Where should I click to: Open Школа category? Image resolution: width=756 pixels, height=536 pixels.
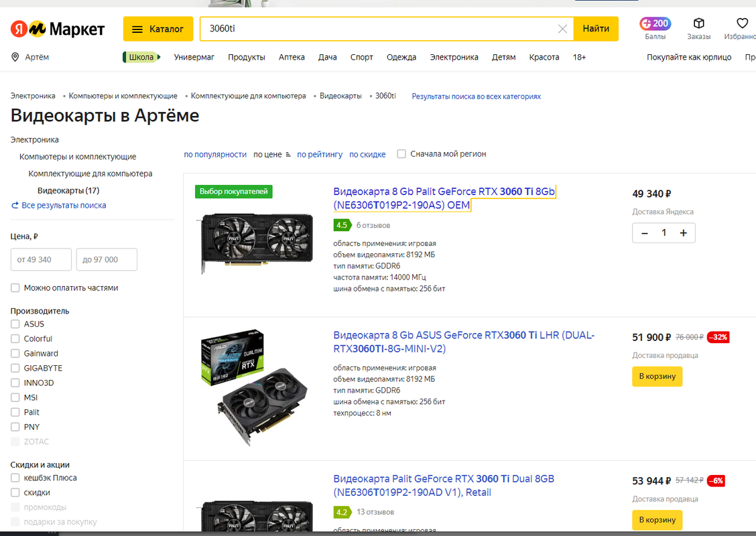(x=141, y=58)
